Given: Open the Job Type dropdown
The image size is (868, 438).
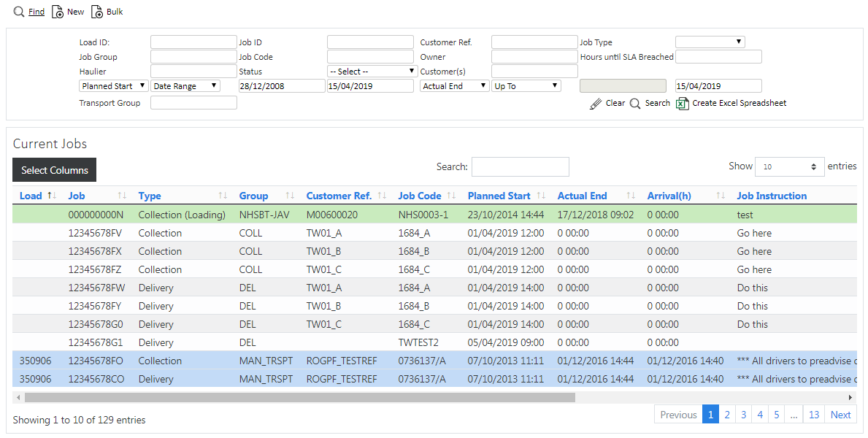Looking at the screenshot, I should 710,42.
